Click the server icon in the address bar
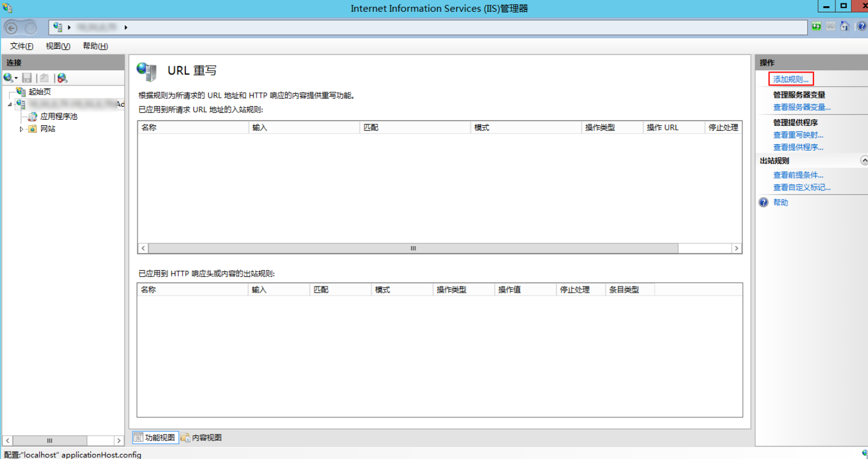The width and height of the screenshot is (868, 459). point(58,27)
